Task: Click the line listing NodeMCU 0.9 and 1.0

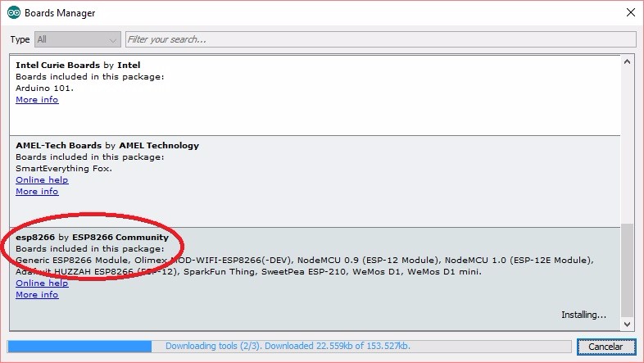Action: pyautogui.click(x=305, y=261)
